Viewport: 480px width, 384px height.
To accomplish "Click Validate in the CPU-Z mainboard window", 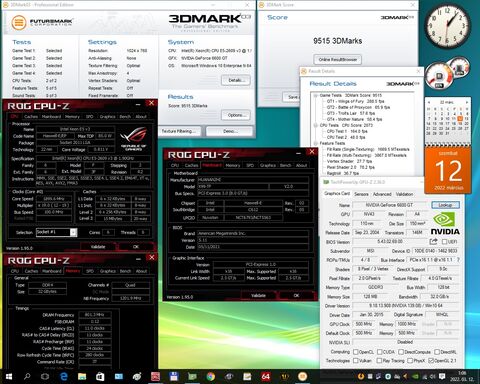I will click(258, 296).
